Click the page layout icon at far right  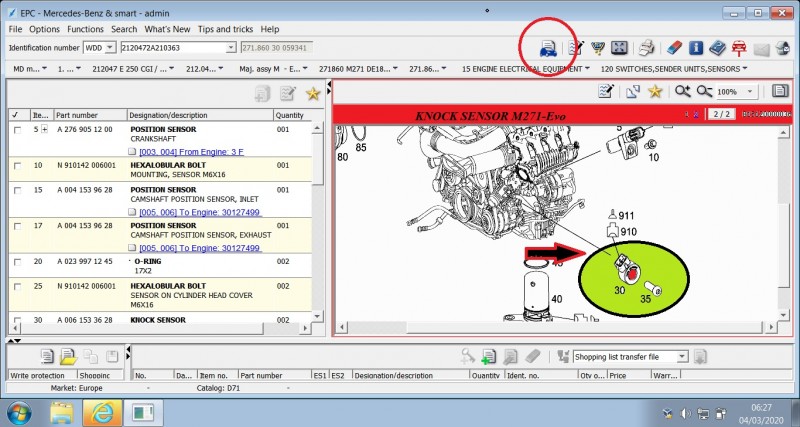pos(780,91)
